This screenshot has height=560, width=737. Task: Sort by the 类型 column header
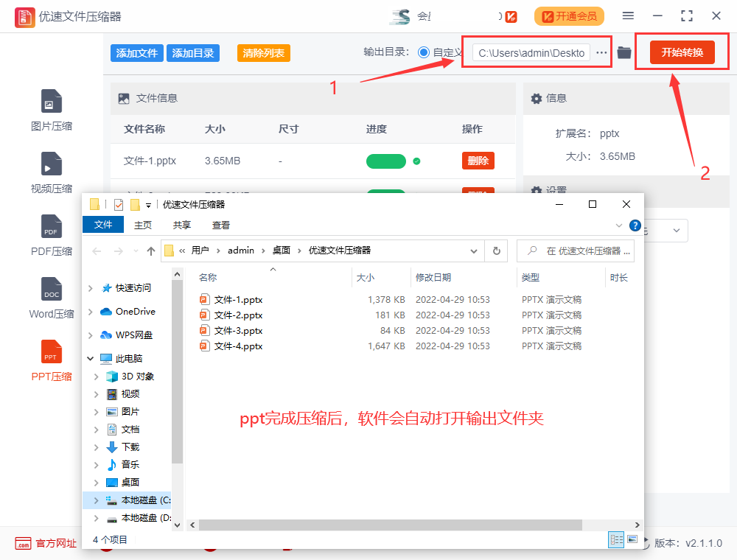530,277
